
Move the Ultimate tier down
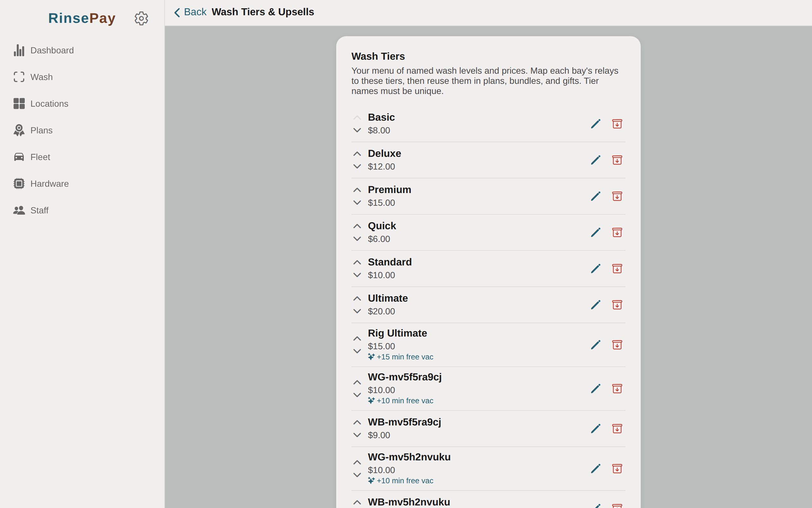pos(357,311)
